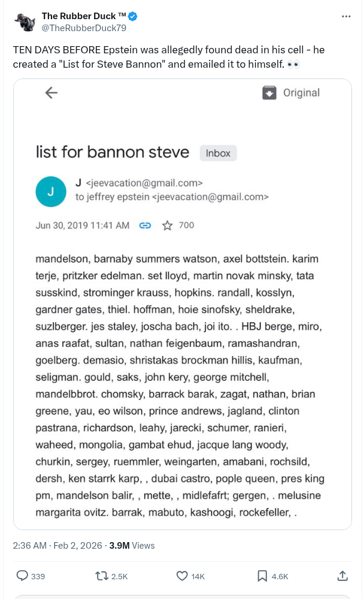Click The Rubber Duck display name
Screen dimensions: 364x599
[x=83, y=16]
